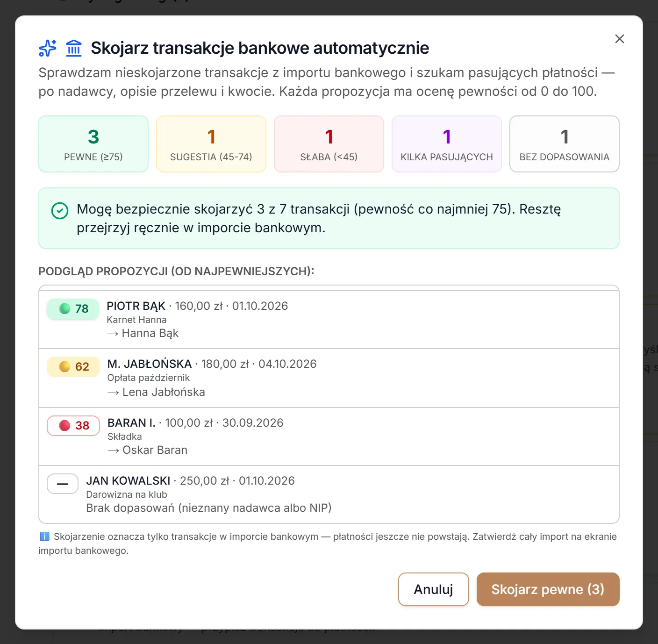
Task: Click the M. JABŁOŃSKA transaction heading
Action: click(150, 364)
